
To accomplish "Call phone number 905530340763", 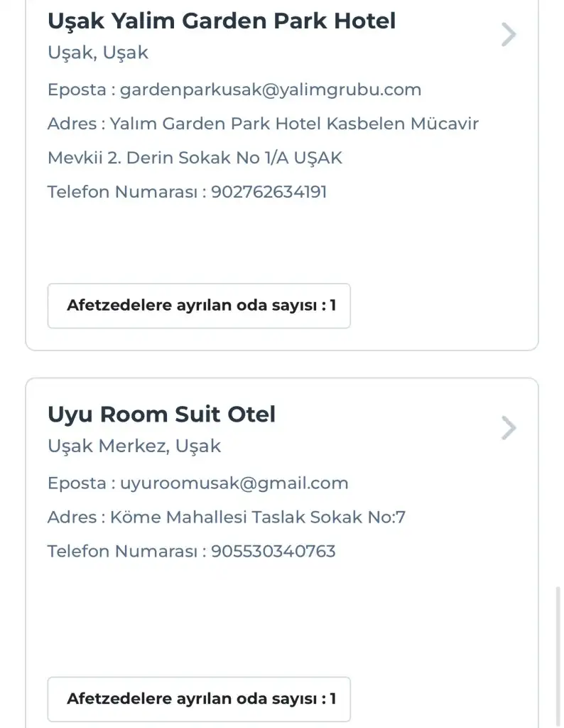I will [x=273, y=551].
